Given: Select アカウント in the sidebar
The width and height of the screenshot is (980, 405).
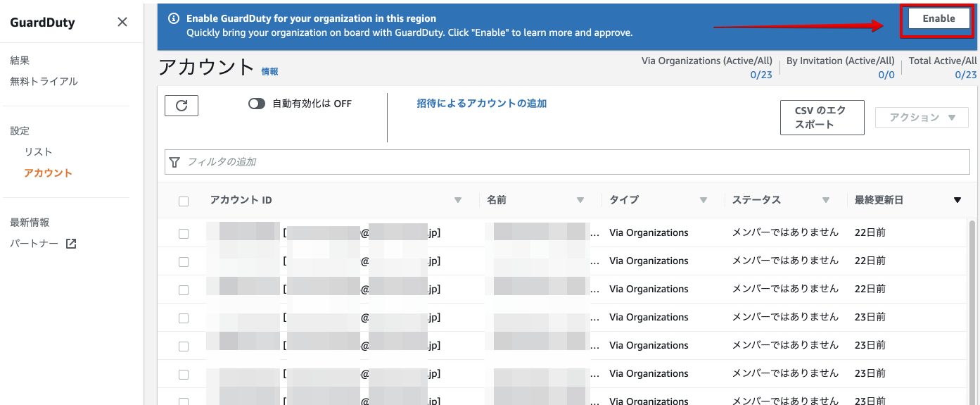Looking at the screenshot, I should (48, 173).
